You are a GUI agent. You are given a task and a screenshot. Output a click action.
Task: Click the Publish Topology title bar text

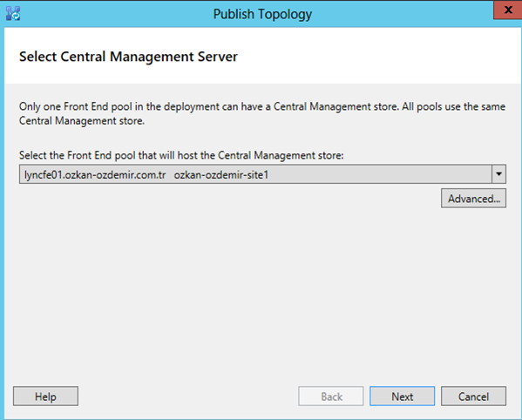pyautogui.click(x=262, y=14)
